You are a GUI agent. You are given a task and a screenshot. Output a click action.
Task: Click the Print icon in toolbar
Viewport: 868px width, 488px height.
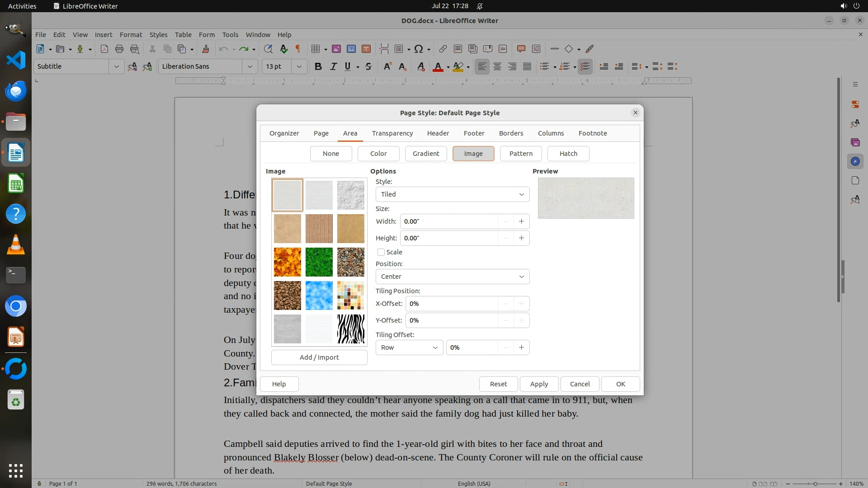coord(119,49)
